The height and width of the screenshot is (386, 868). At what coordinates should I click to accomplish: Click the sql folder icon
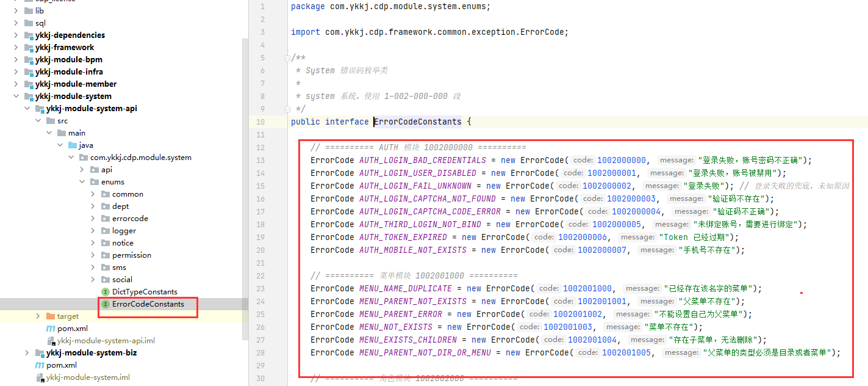click(29, 23)
